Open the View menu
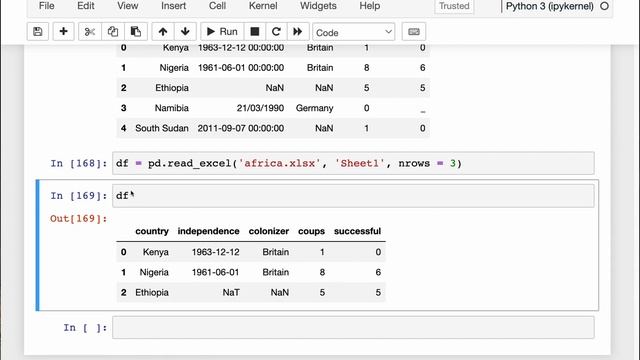The image size is (640, 360). [128, 6]
